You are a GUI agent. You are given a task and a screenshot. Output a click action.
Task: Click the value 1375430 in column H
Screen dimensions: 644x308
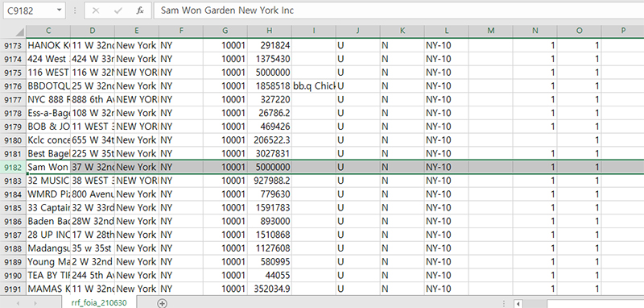pyautogui.click(x=270, y=59)
